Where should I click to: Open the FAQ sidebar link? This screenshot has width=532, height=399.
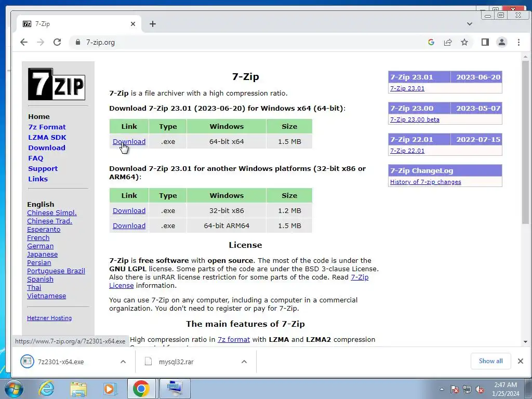36,158
